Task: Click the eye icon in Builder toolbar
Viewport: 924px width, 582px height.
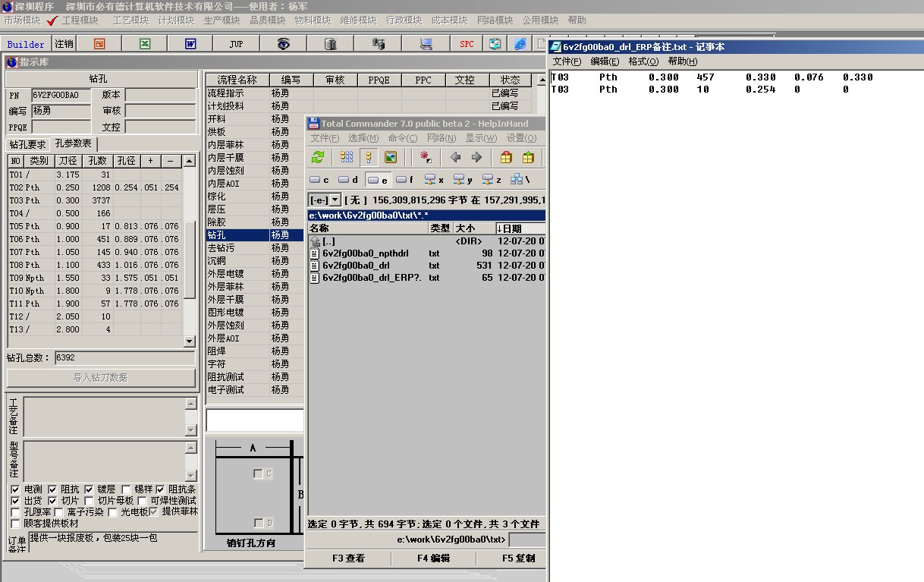Action: (x=283, y=44)
